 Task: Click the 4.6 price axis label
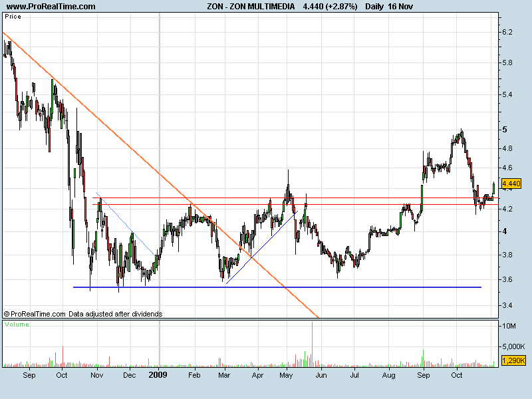pos(507,168)
